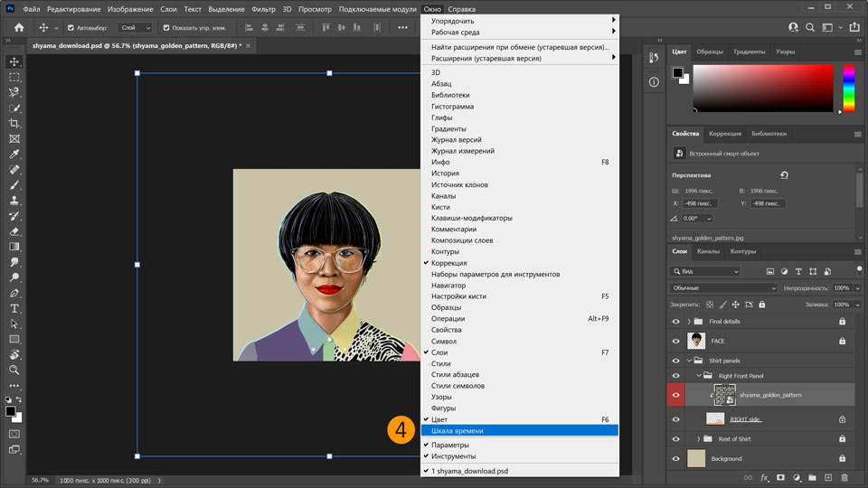Open the Фильтр menu

(264, 8)
